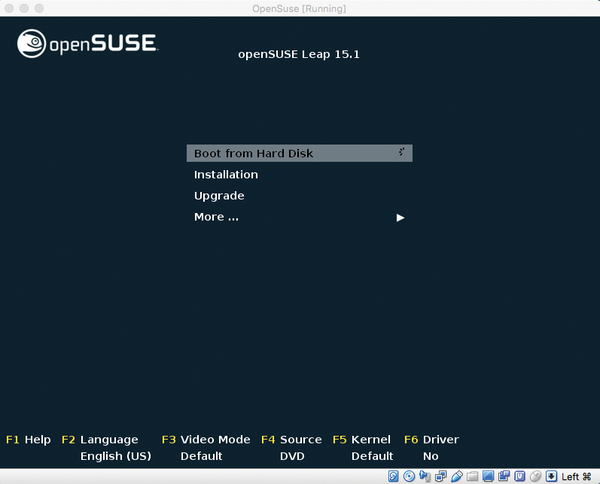This screenshot has height=484, width=600.
Task: Click the audio status icon
Action: coord(425,476)
